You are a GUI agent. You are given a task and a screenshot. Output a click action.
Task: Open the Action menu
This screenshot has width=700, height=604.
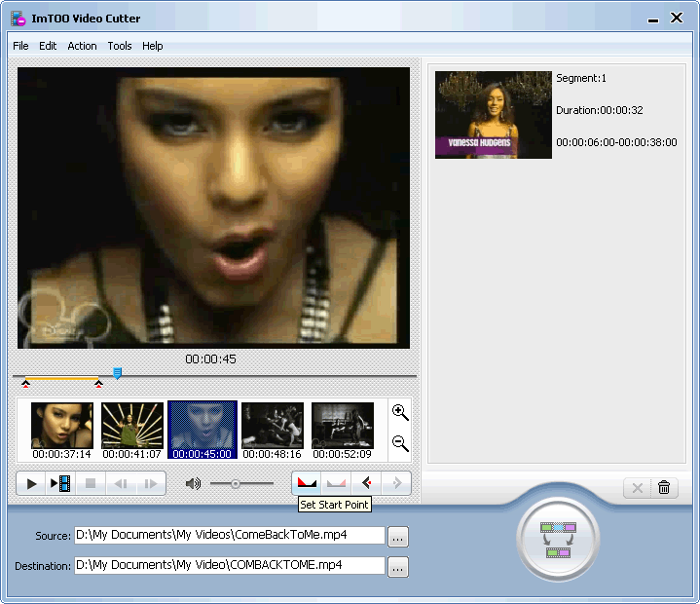coord(82,46)
